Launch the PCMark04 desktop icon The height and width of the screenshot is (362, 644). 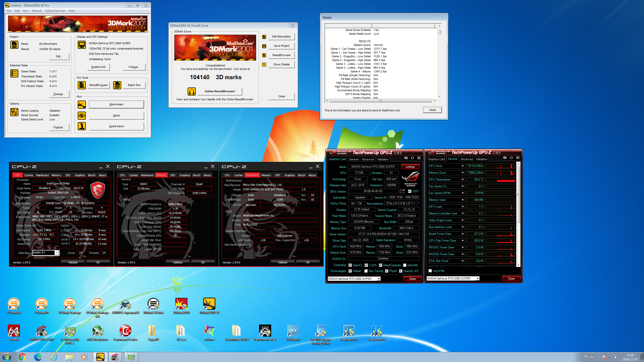[14, 306]
